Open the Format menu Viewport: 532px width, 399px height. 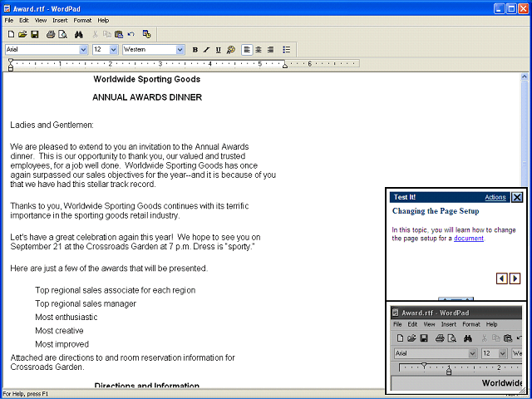click(82, 20)
